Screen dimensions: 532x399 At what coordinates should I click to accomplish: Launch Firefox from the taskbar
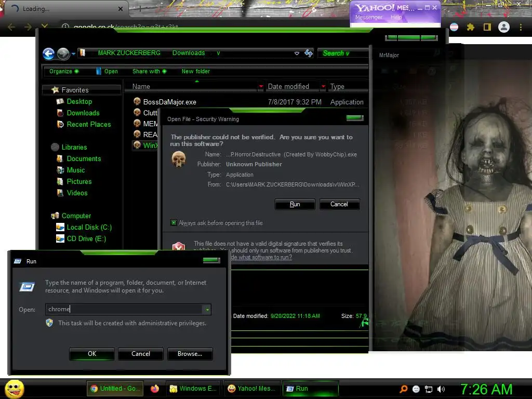(155, 389)
